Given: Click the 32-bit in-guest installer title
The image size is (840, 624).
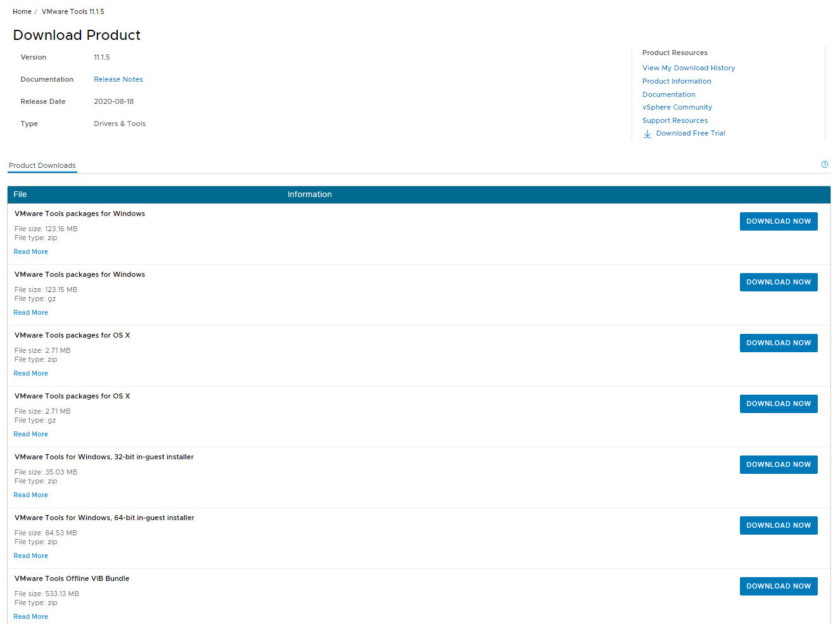Looking at the screenshot, I should point(104,457).
